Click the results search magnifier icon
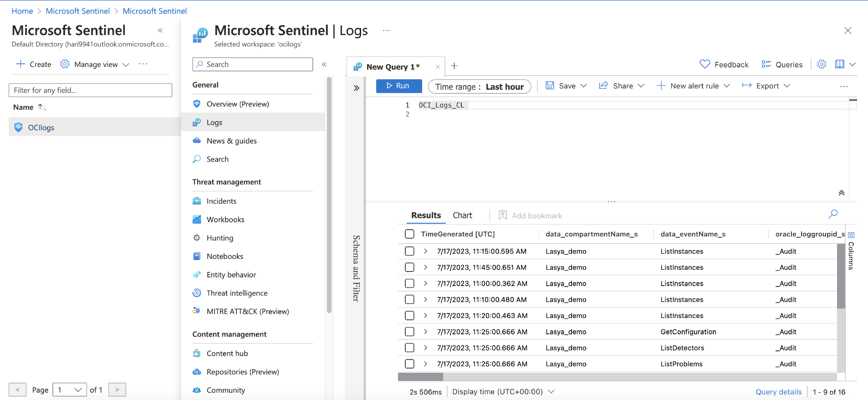Screen dimensions: 868x400 tap(833, 214)
